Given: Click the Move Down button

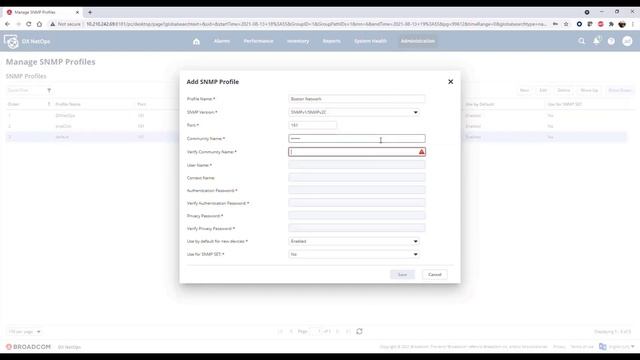Looking at the screenshot, I should (620, 90).
